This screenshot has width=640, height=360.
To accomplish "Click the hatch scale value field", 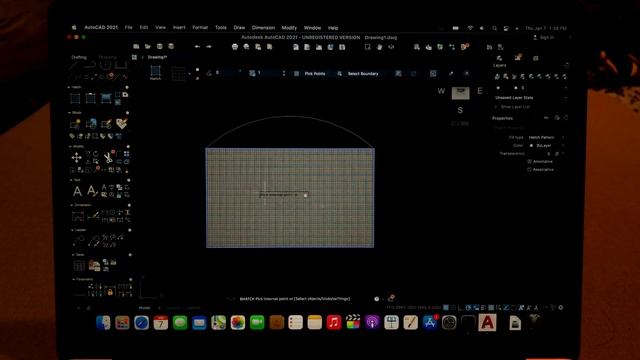I will (269, 73).
